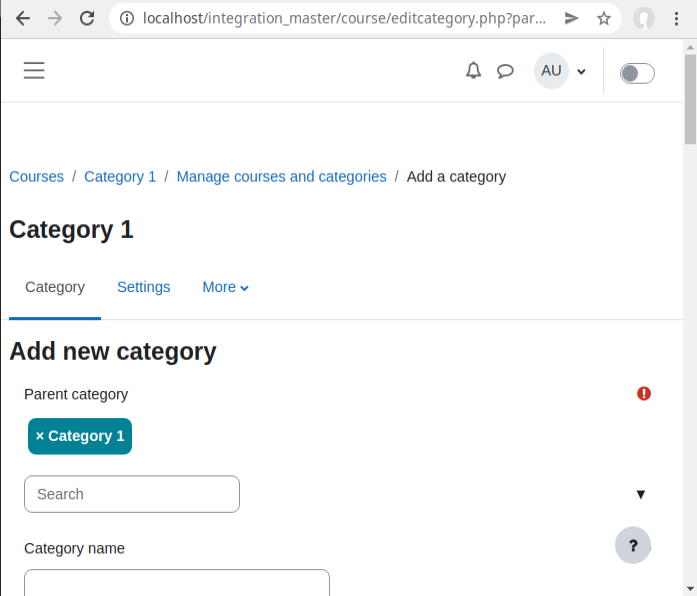Expand the More tab dropdown

click(225, 287)
